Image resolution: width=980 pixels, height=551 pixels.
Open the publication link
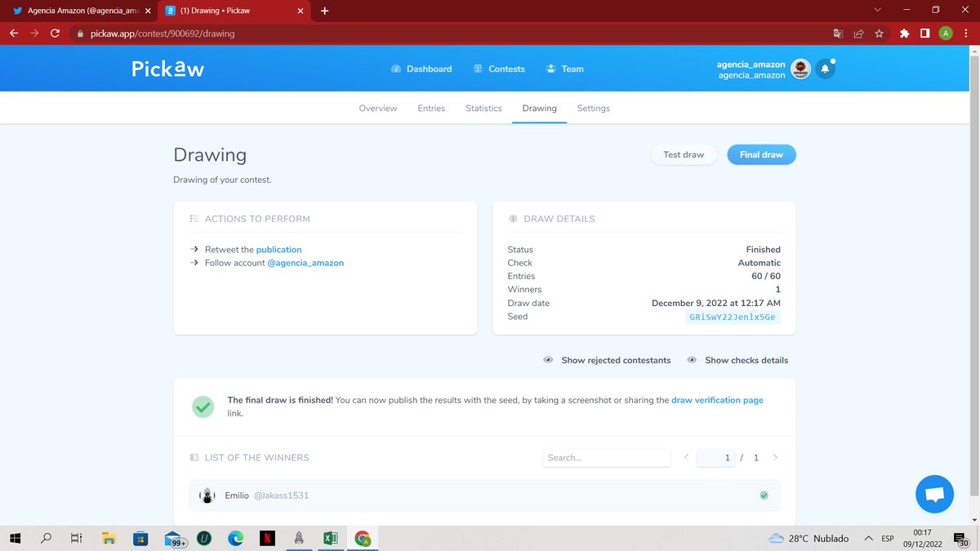[x=278, y=250]
